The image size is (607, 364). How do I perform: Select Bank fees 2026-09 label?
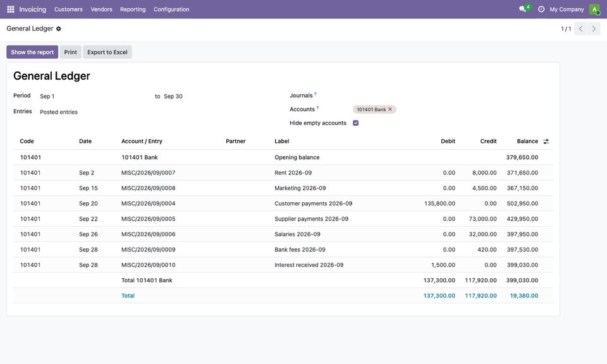pos(300,250)
